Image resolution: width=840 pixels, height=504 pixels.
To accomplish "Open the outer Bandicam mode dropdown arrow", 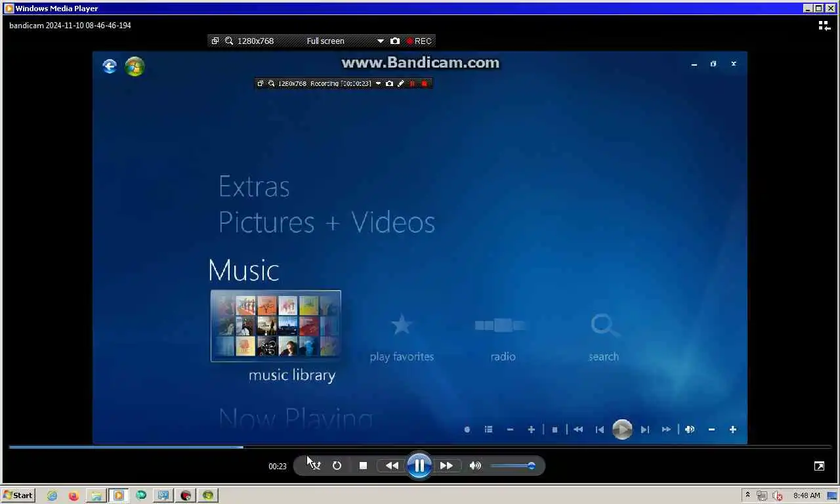I will 380,41.
